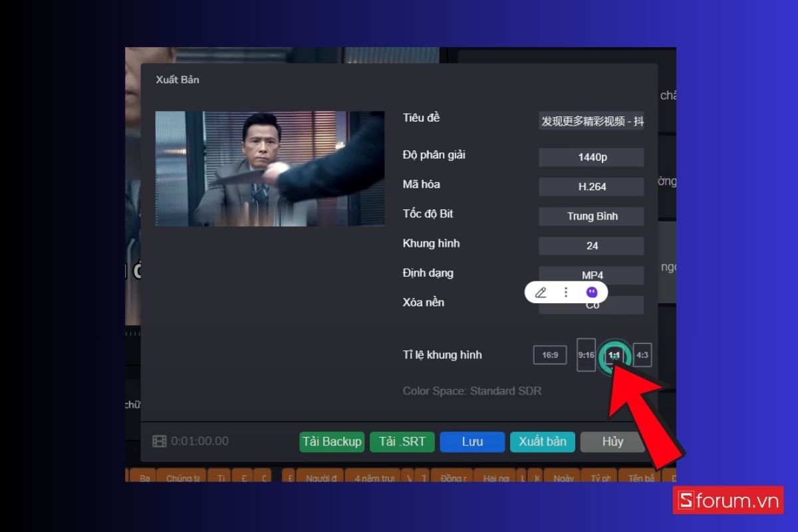Select the 'Tỷ ph' subtitle clip on timeline
Screen dimensions: 798x532
click(x=598, y=476)
